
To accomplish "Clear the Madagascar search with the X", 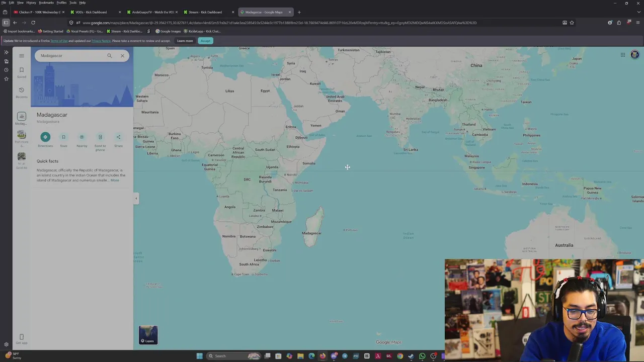I will (122, 56).
